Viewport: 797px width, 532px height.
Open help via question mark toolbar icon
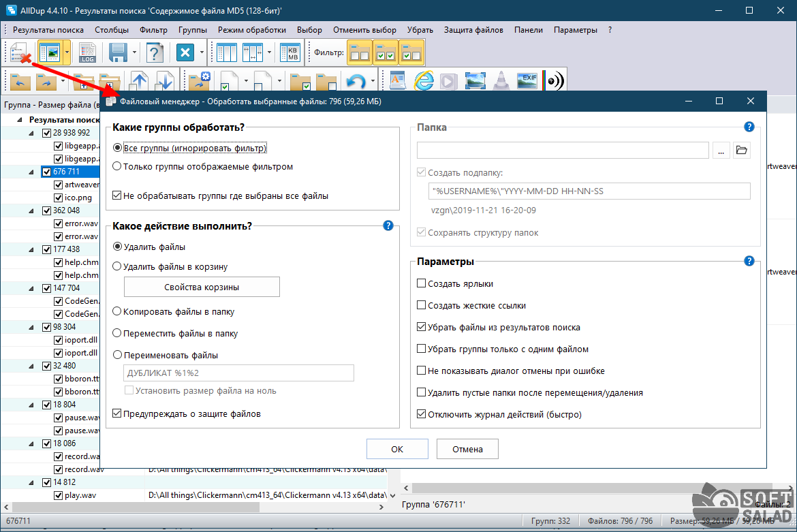tap(155, 52)
